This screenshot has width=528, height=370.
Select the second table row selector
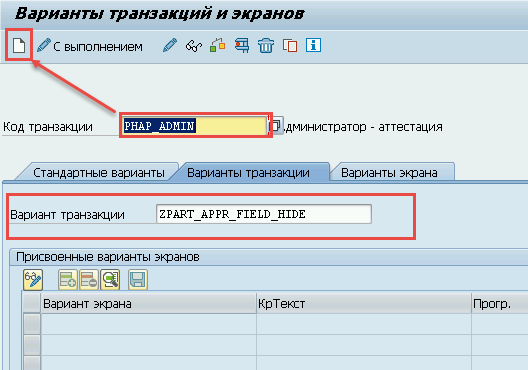pos(32,345)
